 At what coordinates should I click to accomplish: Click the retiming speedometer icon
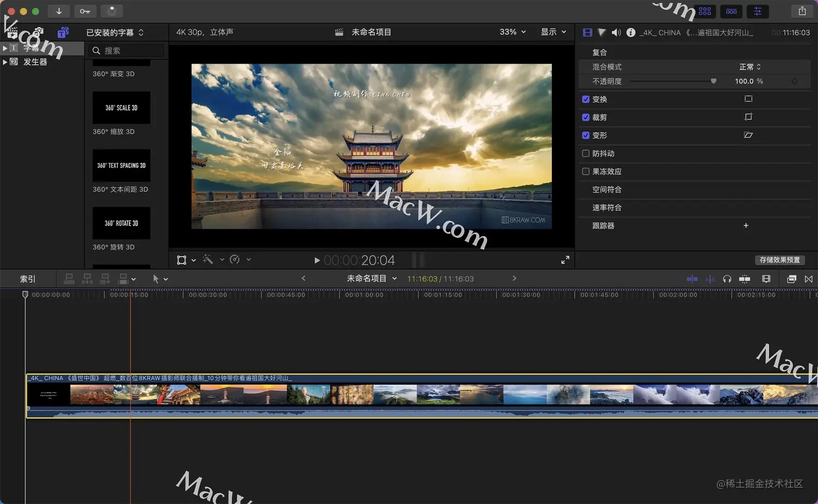point(235,260)
